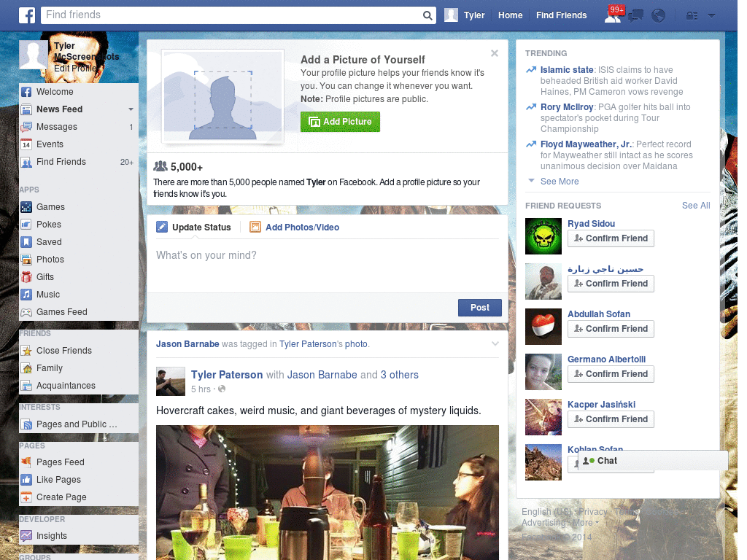Expand News Feed sort dropdown arrow
Image resolution: width=747 pixels, height=560 pixels.
coord(131,109)
